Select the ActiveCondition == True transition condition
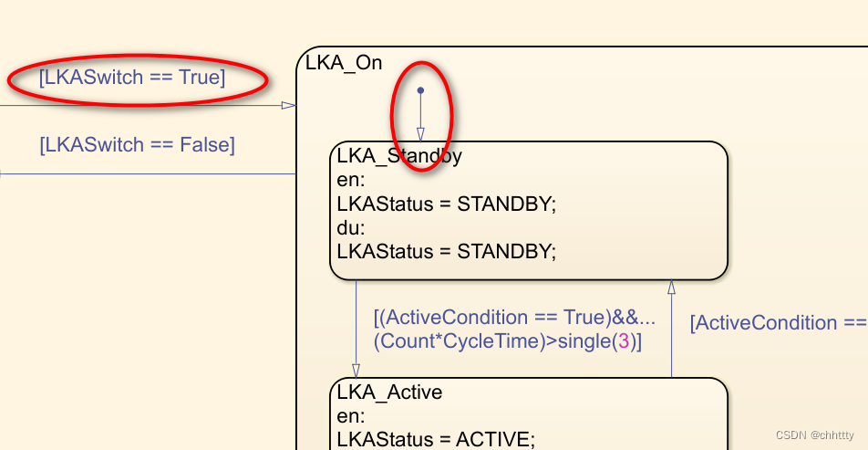The width and height of the screenshot is (868, 450). pos(514,318)
